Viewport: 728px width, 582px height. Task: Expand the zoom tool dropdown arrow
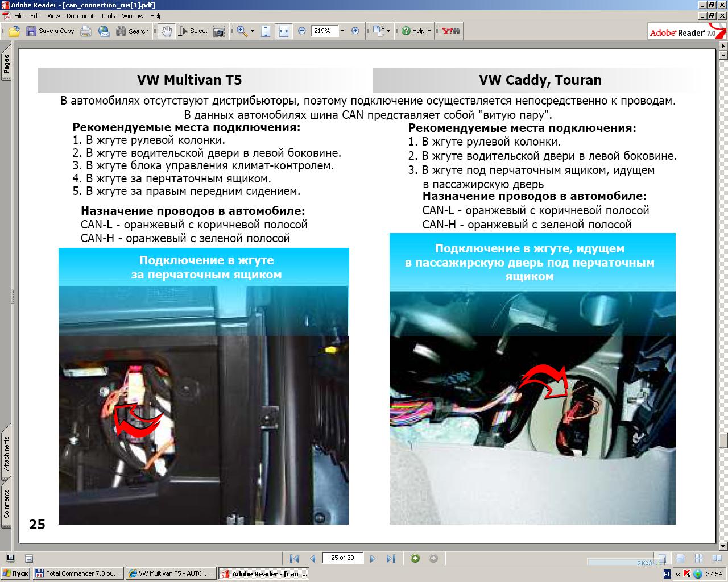coord(252,31)
